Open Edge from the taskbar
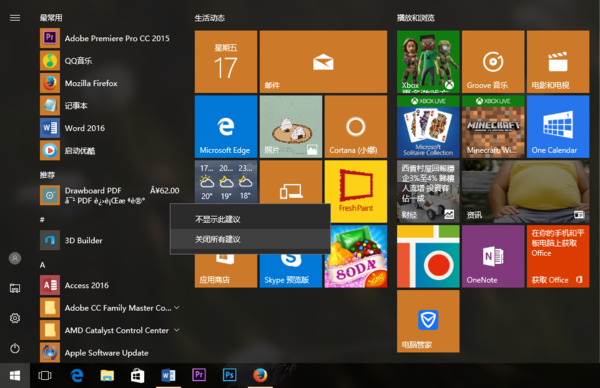Screen dimensions: 600x388 (77, 376)
